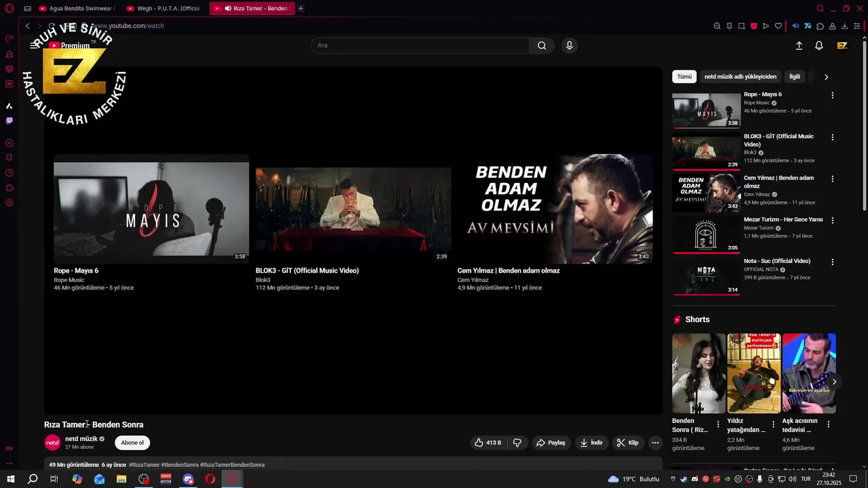Viewport: 868px width, 488px height.
Task: Open options for Benden Sonra short
Action: coord(718,424)
